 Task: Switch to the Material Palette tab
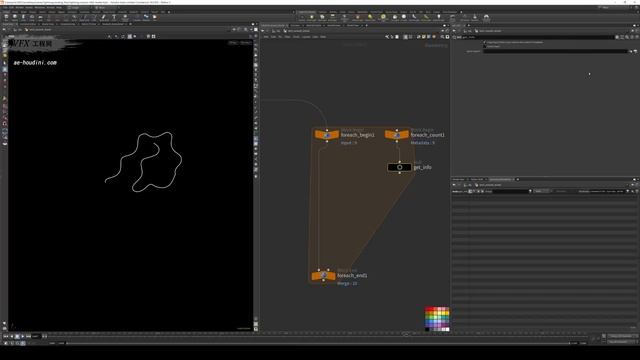tap(314, 25)
